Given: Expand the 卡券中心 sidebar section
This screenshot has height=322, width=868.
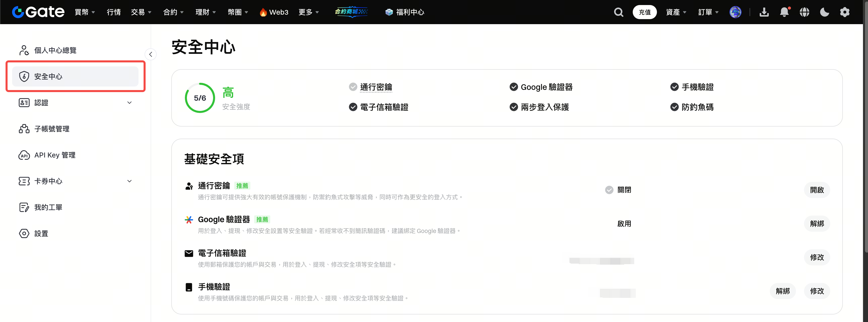Looking at the screenshot, I should [129, 181].
